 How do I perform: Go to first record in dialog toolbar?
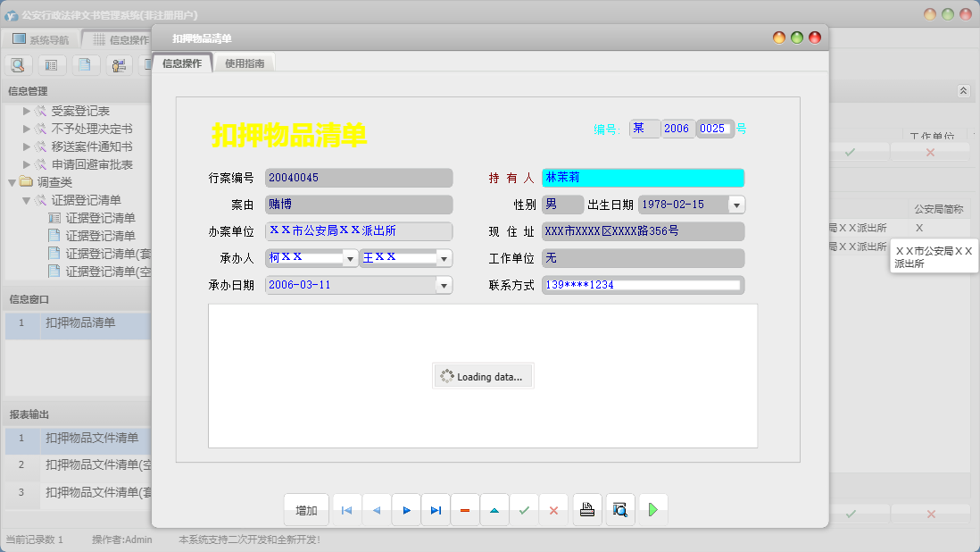(346, 510)
